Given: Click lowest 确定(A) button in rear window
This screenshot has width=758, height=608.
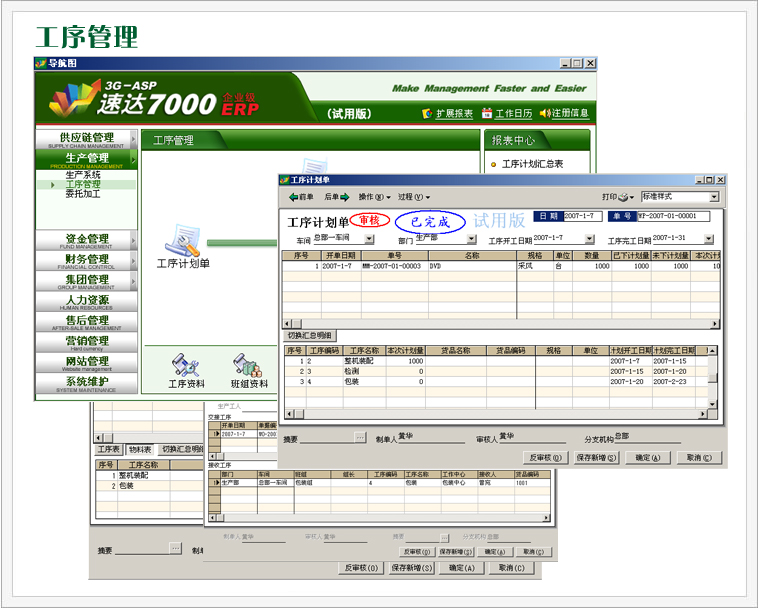Looking at the screenshot, I should pyautogui.click(x=462, y=568).
